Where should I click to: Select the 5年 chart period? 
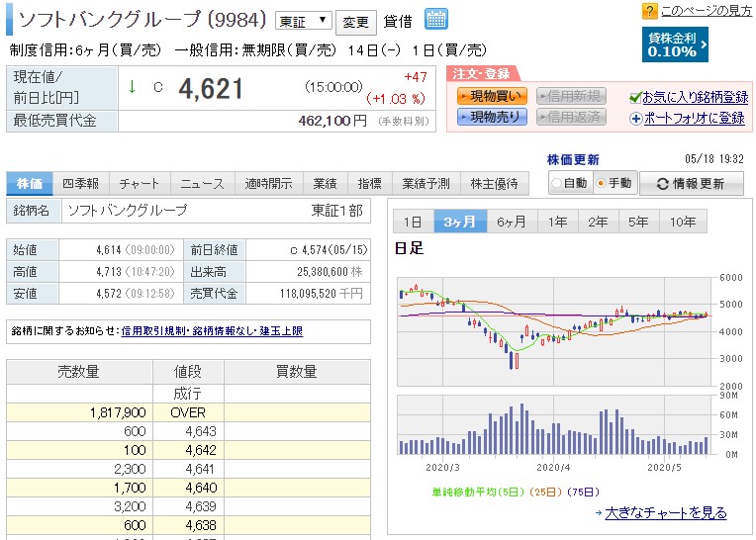click(x=638, y=222)
